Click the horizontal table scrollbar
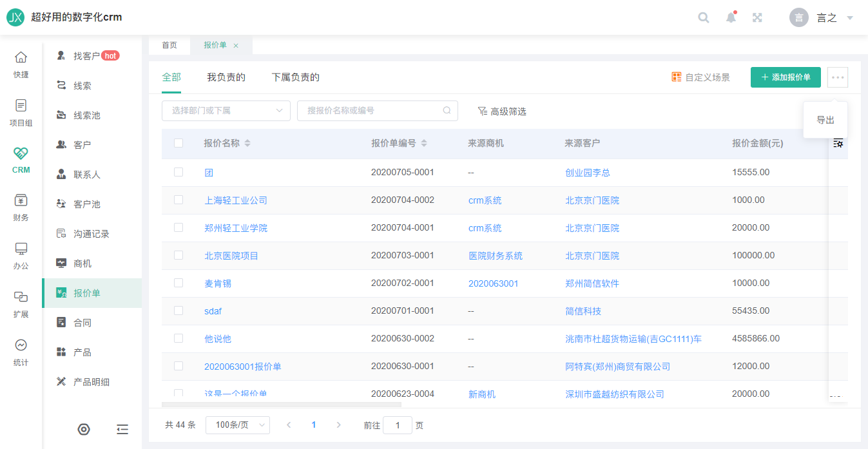Screen dimensions: 868x449 [282, 405]
